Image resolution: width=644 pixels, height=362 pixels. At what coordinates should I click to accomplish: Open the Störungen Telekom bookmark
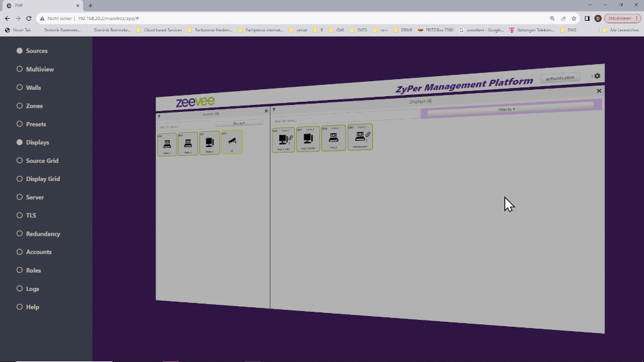tap(532, 30)
